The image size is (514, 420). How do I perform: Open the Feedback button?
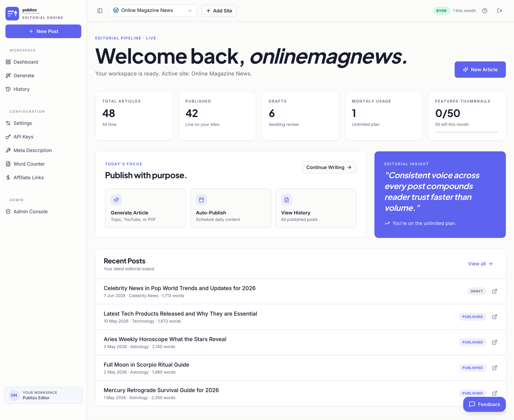(x=484, y=404)
